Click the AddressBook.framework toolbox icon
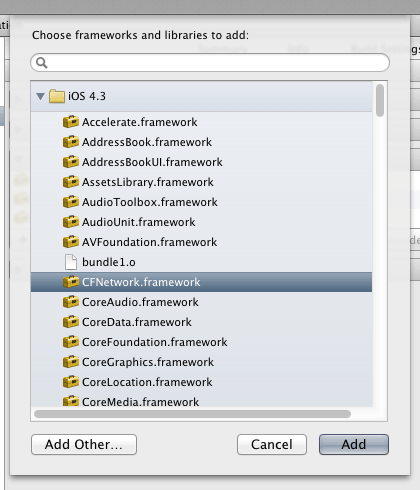 (71, 142)
